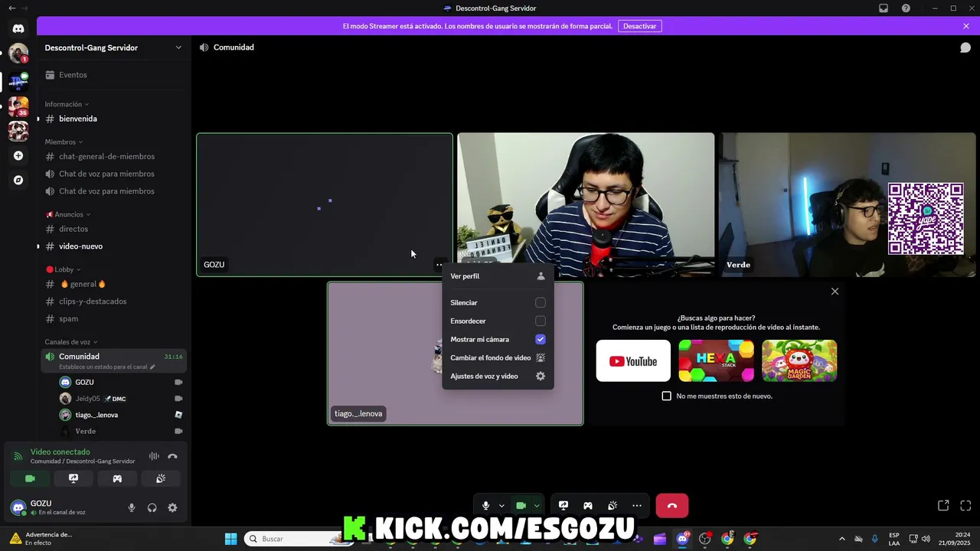Open soundboard from bottom call bar
Image resolution: width=980 pixels, height=551 pixels.
612,506
